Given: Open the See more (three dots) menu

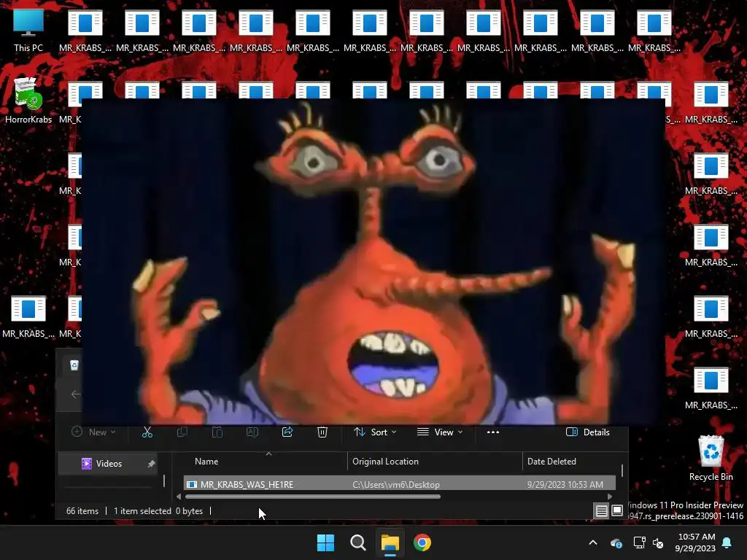Looking at the screenshot, I should 493,432.
